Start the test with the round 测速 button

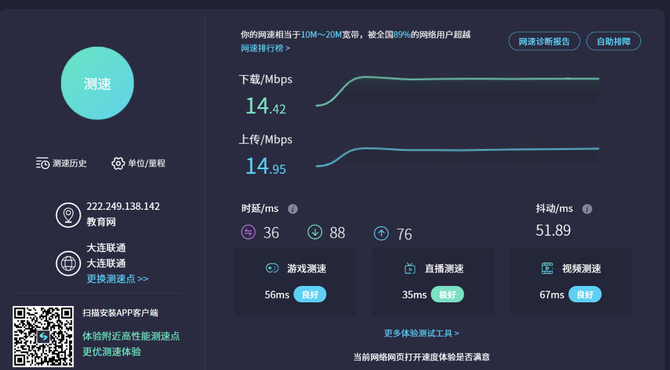coord(97,83)
